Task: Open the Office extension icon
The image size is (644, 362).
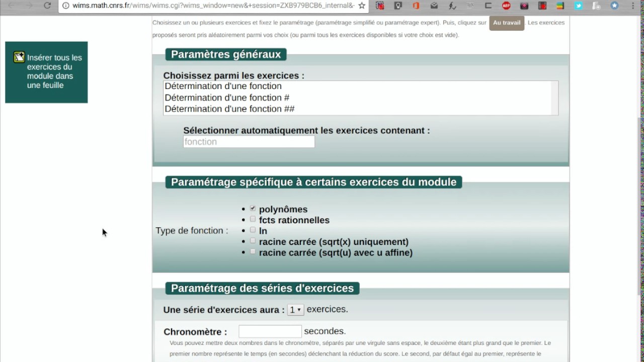Action: [416, 6]
